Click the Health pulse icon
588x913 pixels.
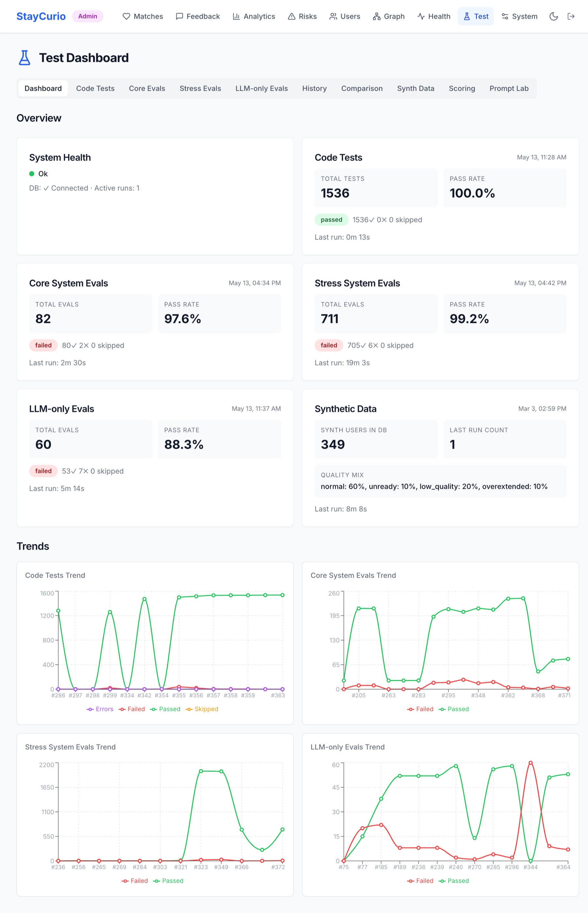421,16
